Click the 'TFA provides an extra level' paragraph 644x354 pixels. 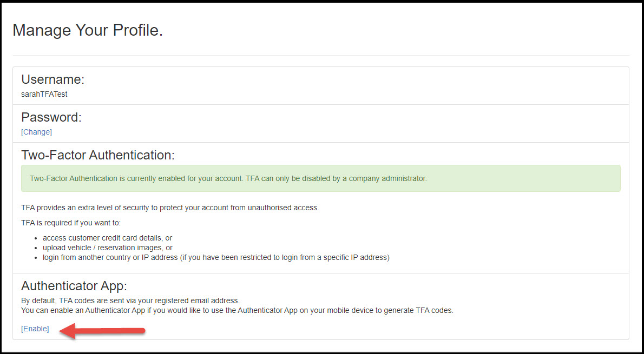[170, 208]
